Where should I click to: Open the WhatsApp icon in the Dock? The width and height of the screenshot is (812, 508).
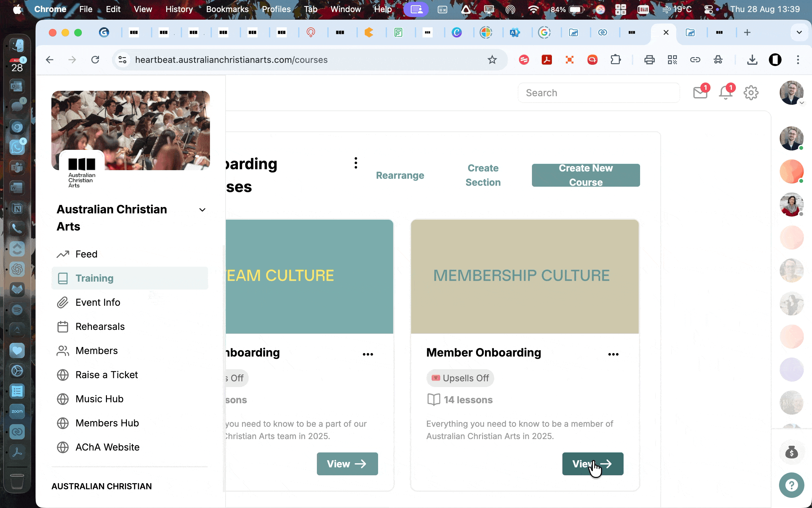tap(17, 147)
